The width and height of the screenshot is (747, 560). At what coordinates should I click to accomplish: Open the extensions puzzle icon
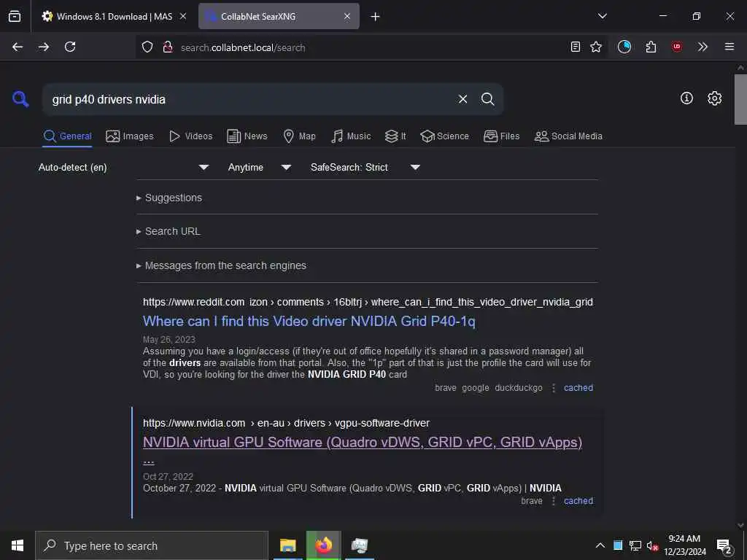point(651,47)
